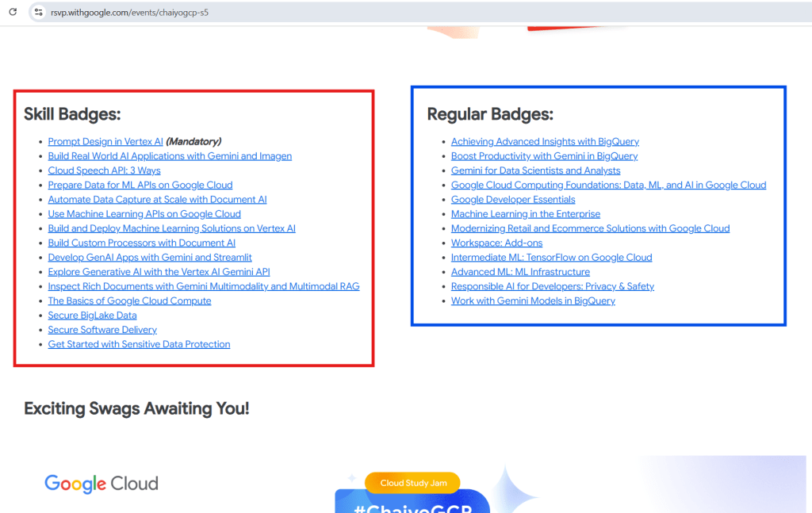Image resolution: width=812 pixels, height=513 pixels.
Task: Open Develop GenAI Apps with Gemini and Streamlit
Action: point(150,258)
